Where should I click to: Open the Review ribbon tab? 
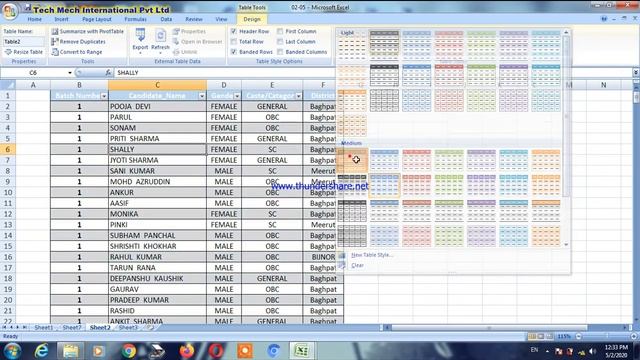pos(194,19)
